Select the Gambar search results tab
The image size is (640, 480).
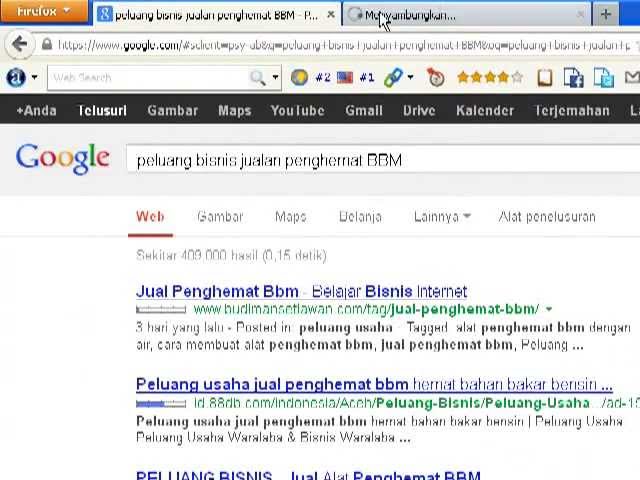click(x=220, y=216)
